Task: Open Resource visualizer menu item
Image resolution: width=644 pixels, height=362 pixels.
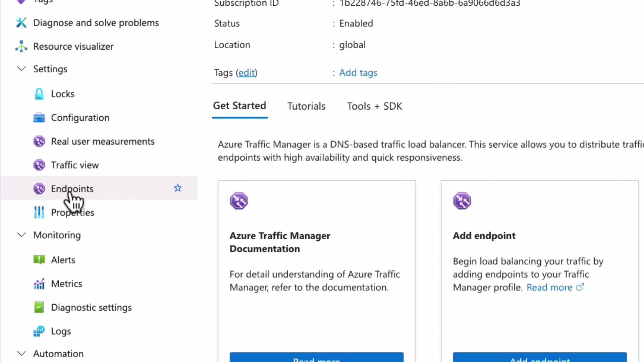Action: 73,46
